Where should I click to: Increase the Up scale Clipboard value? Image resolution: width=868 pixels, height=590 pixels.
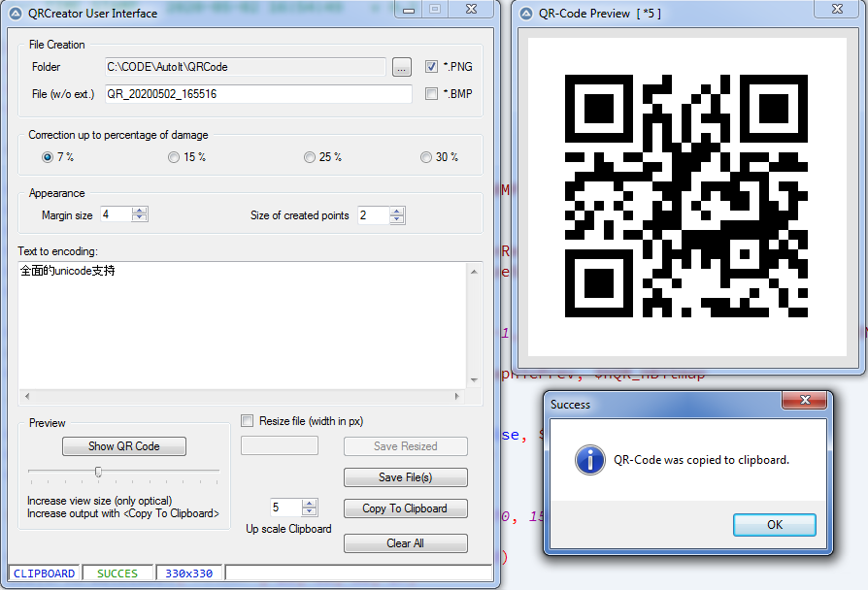310,503
